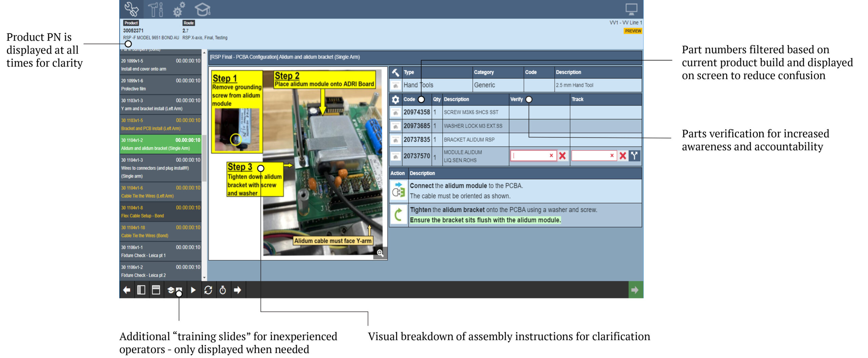868x358 pixels.
Task: Click the VV1 - VV Line 1 label
Action: click(x=626, y=23)
